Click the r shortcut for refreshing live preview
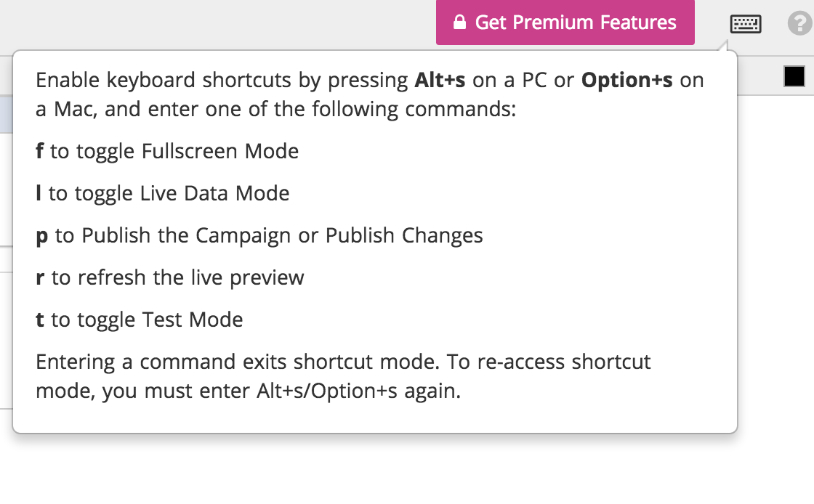The width and height of the screenshot is (814, 504). click(40, 277)
